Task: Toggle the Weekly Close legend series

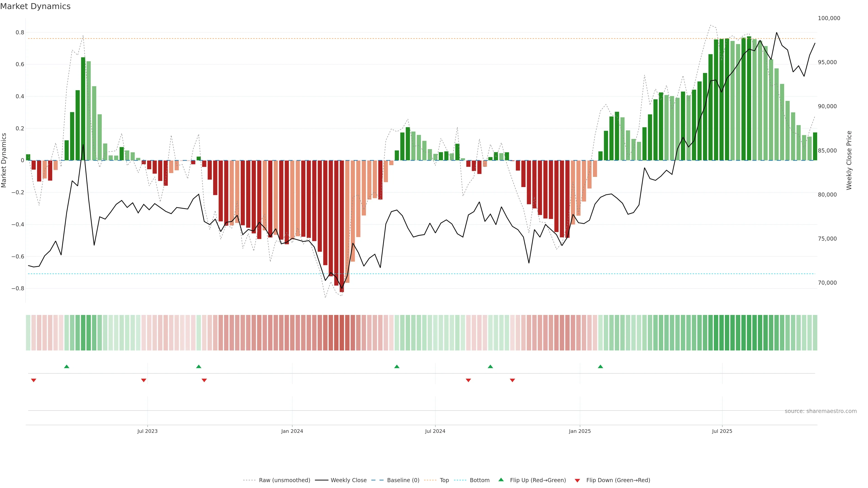Action: coord(348,480)
